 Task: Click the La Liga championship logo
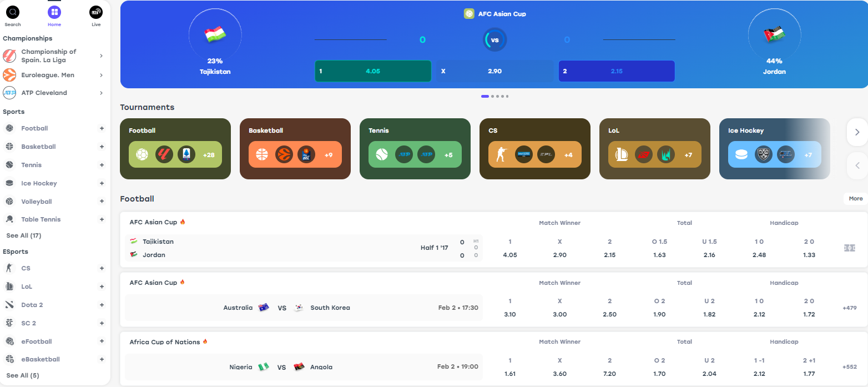9,56
